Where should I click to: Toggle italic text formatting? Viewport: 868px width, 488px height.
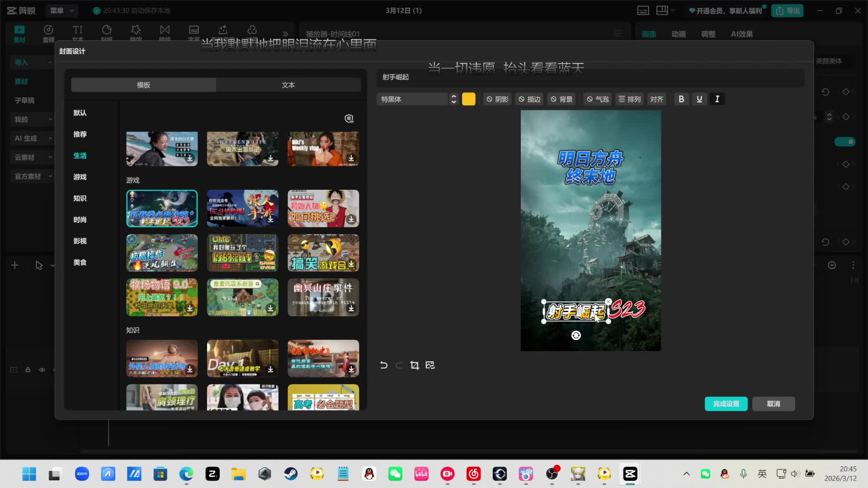tap(717, 99)
